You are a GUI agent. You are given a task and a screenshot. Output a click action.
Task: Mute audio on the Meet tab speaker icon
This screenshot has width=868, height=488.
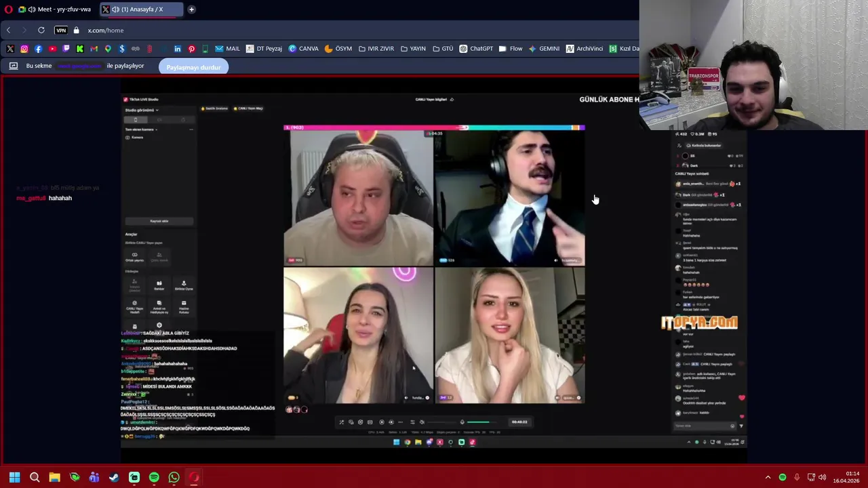pyautogui.click(x=32, y=9)
